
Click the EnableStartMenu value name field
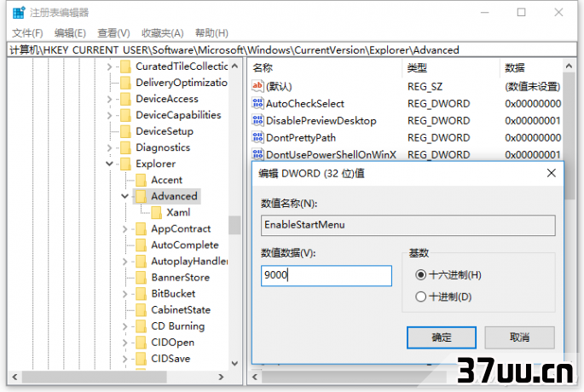[408, 225]
